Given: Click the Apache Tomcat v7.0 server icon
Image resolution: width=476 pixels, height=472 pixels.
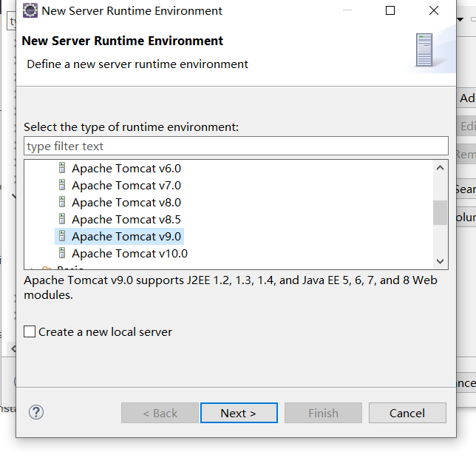Looking at the screenshot, I should [x=62, y=185].
